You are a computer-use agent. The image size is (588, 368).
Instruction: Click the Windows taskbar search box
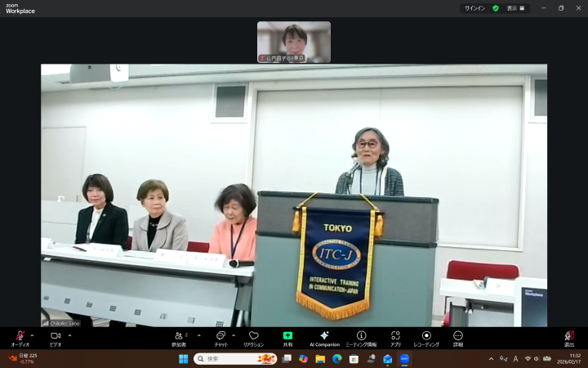235,359
